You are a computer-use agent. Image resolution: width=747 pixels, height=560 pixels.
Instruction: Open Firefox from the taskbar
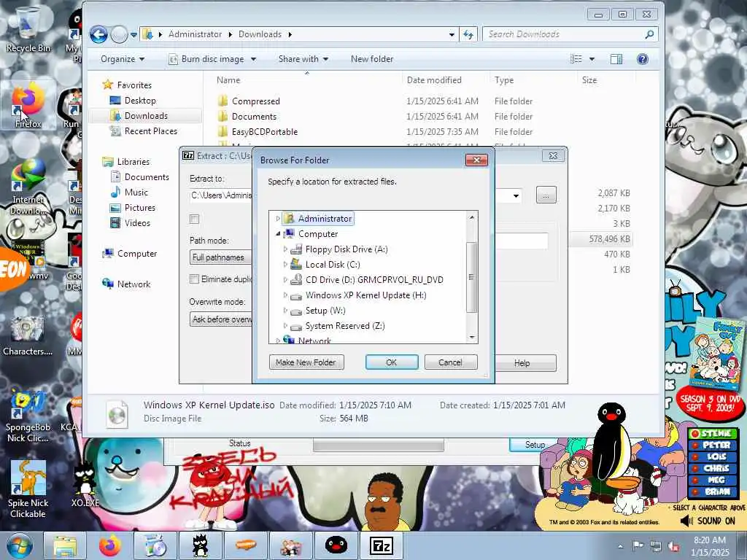[x=110, y=545]
